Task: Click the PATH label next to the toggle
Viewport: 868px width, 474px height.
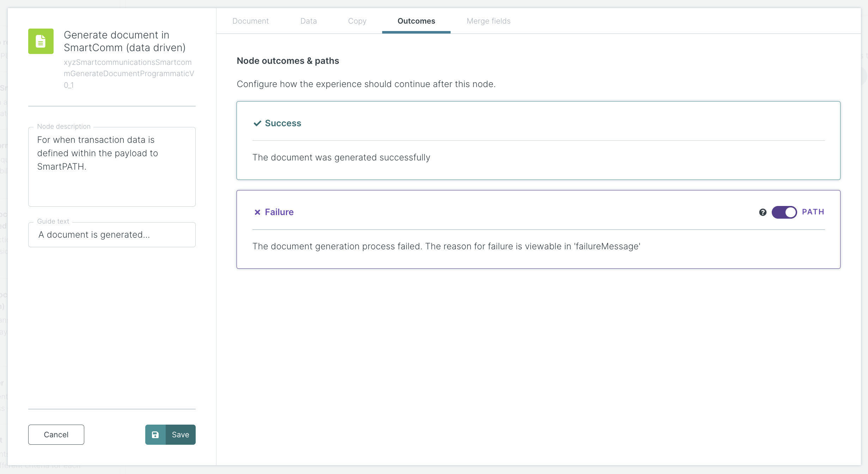Action: pos(813,212)
